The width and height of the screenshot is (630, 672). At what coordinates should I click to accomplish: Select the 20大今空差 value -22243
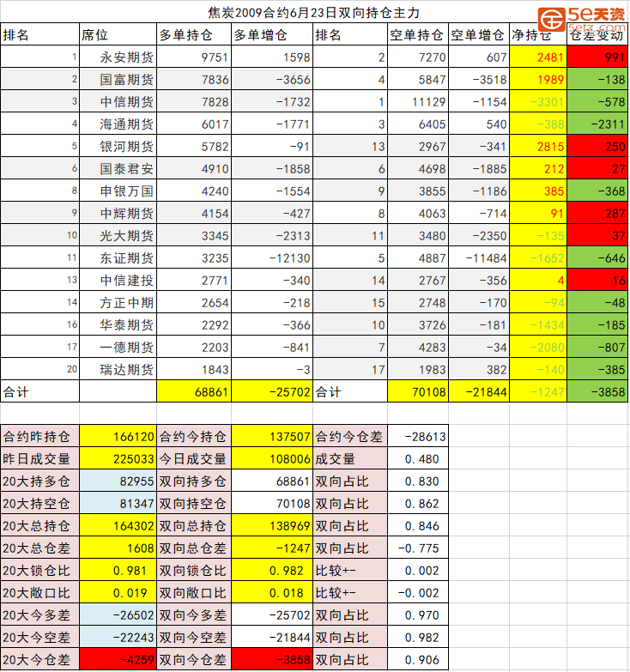click(118, 637)
